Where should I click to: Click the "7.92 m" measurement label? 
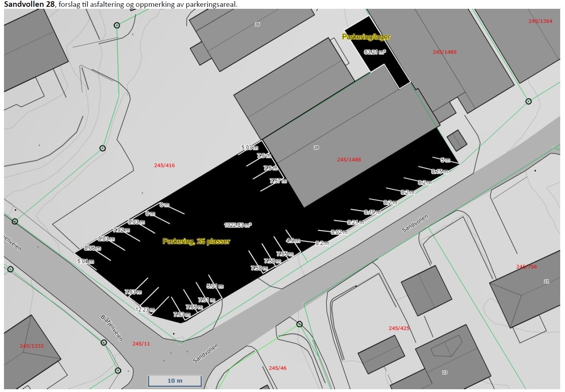[x=121, y=230]
